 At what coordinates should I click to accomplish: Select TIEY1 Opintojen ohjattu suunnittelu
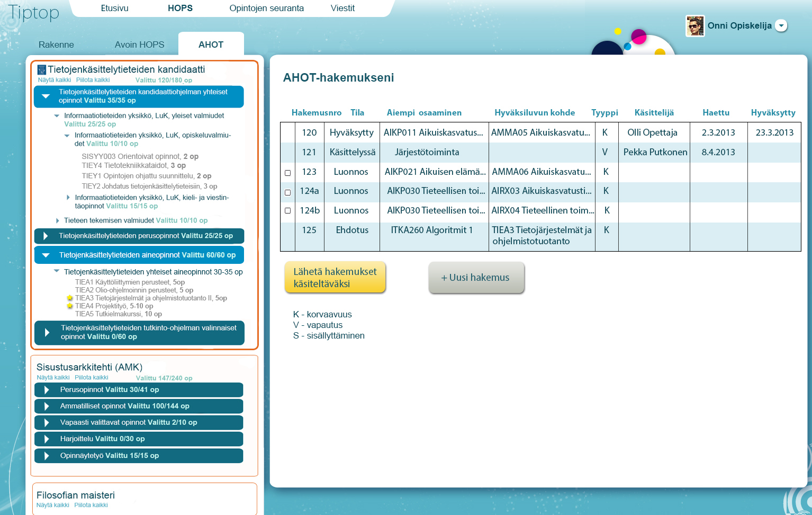147,175
